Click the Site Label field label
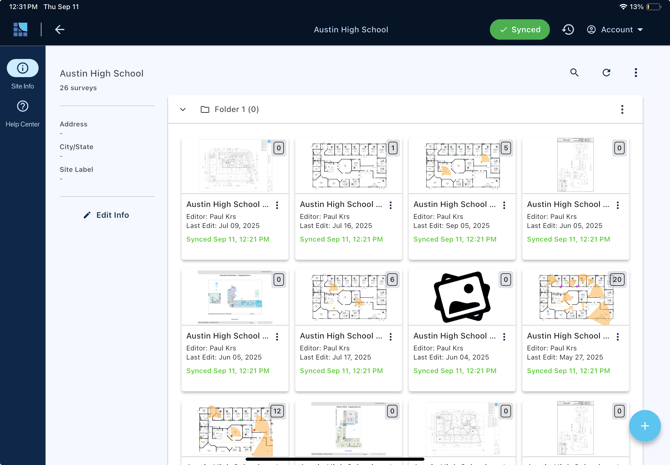This screenshot has width=670, height=465. [x=76, y=169]
